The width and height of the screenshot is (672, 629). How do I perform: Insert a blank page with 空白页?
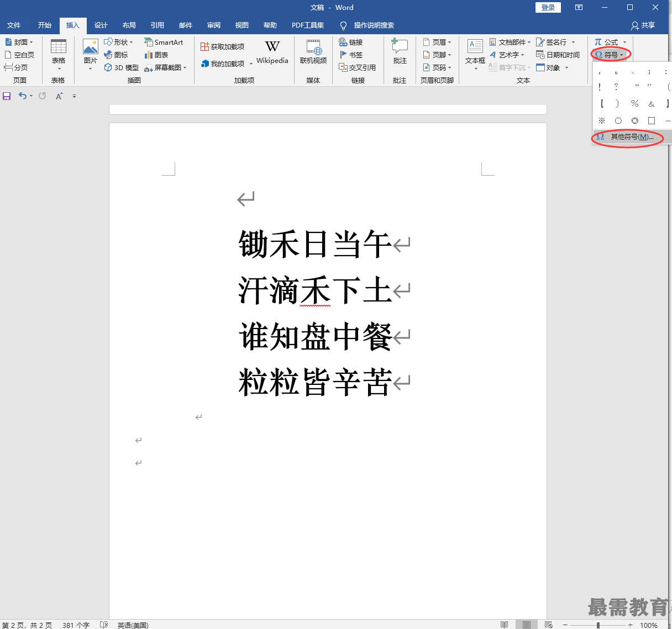19,55
